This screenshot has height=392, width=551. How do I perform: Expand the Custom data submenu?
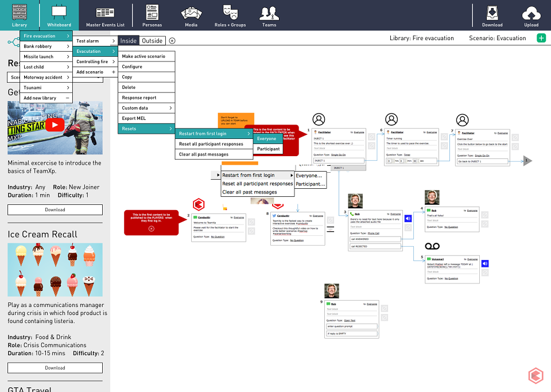pyautogui.click(x=146, y=108)
